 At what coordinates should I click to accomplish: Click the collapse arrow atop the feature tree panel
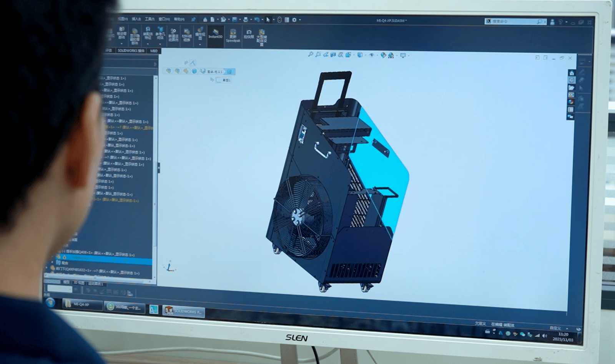click(155, 64)
